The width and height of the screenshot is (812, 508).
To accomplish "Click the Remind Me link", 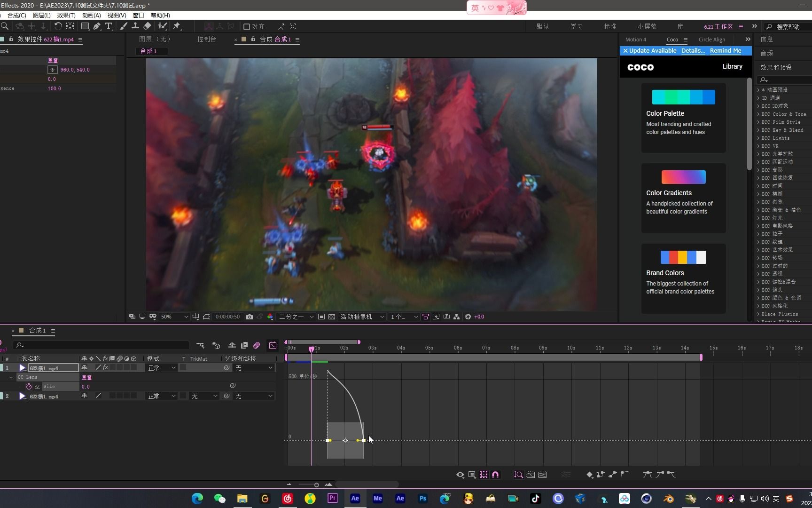I will pos(725,51).
